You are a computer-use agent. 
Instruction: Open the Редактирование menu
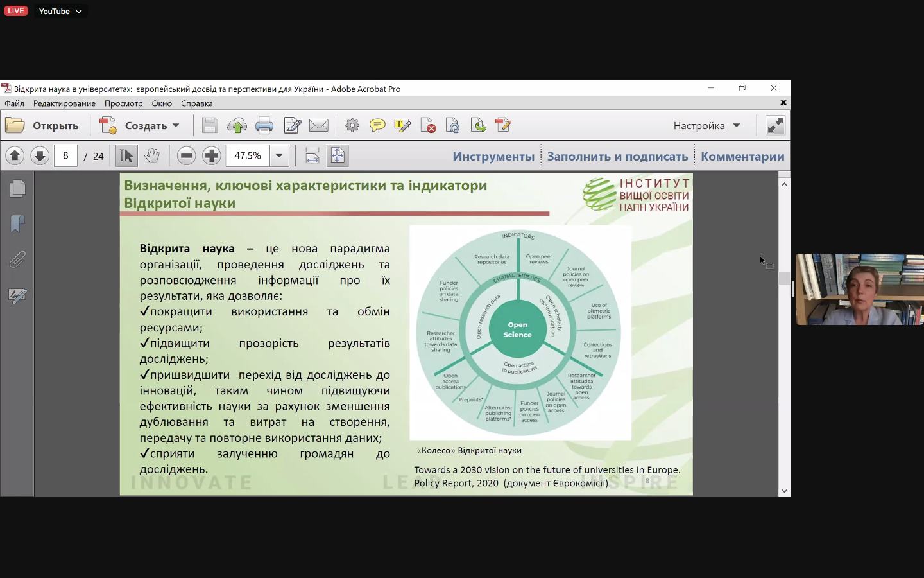[64, 103]
